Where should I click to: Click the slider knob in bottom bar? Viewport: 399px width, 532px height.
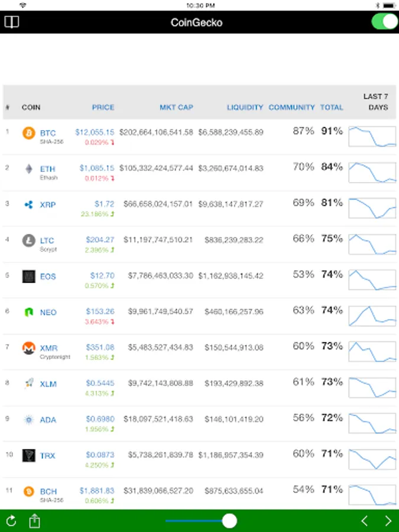point(229,521)
